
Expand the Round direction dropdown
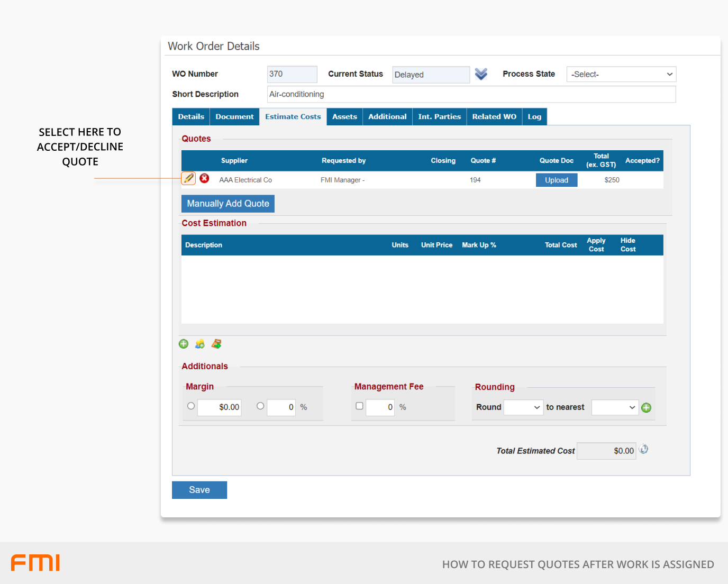tap(523, 407)
